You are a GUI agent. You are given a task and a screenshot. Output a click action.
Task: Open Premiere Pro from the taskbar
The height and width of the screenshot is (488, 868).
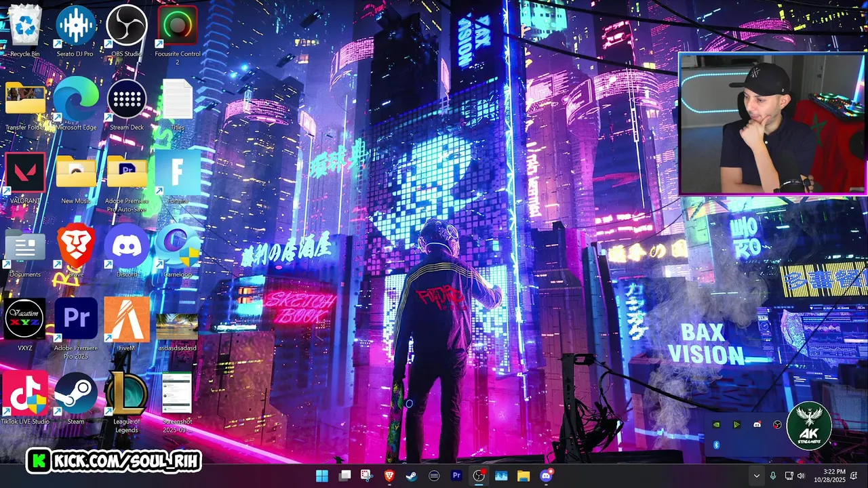(x=456, y=476)
